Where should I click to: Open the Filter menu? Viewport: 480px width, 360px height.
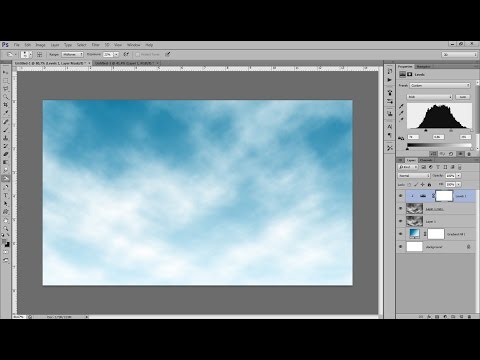coord(96,45)
